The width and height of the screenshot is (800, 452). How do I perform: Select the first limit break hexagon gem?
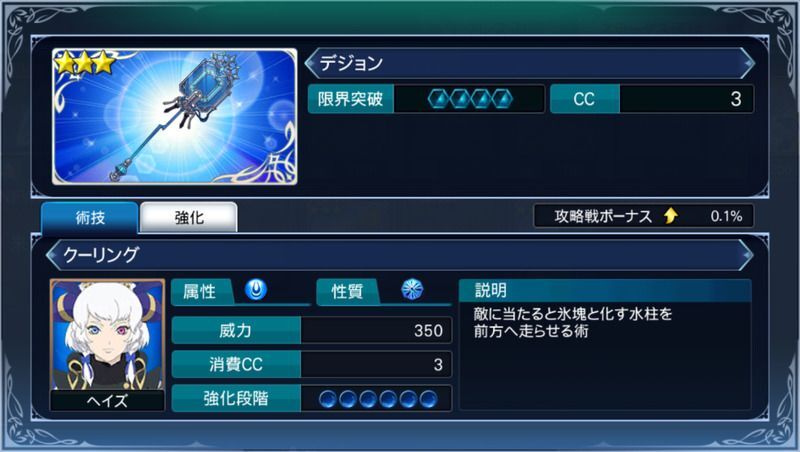point(438,99)
